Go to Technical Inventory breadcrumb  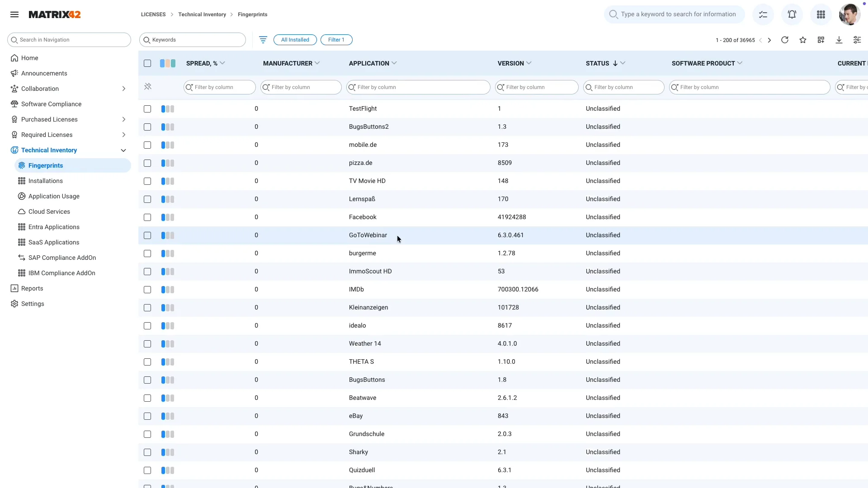tap(202, 14)
